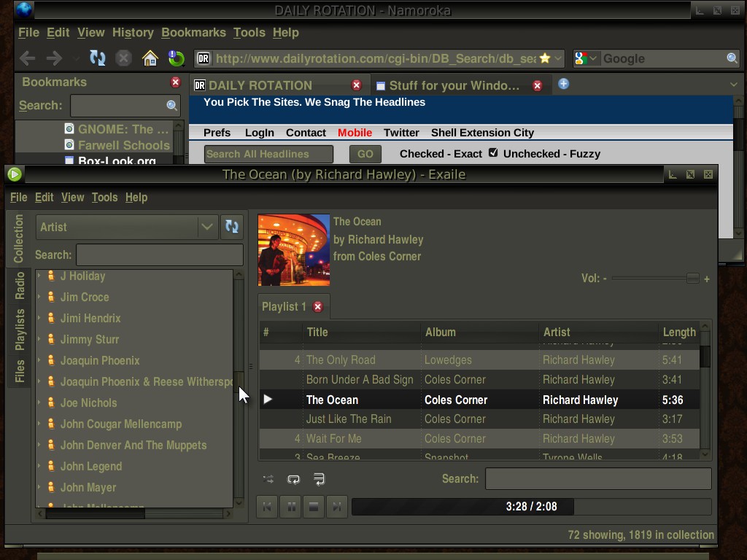Increase volume with the plus sign
The image size is (747, 560).
(x=707, y=279)
